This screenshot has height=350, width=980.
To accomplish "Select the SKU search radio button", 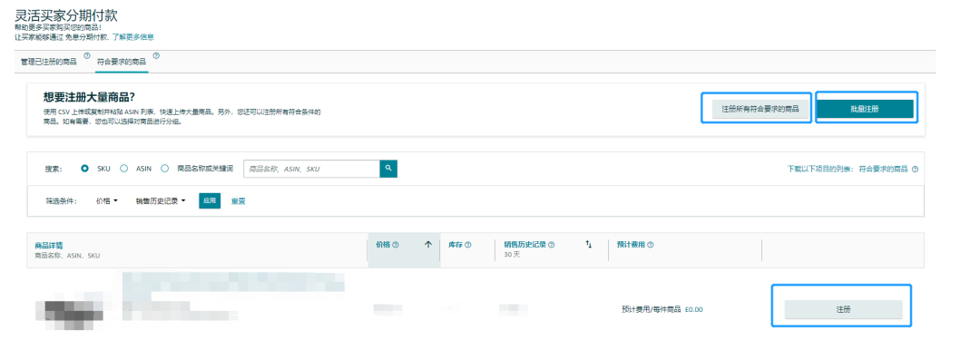I will click(85, 168).
